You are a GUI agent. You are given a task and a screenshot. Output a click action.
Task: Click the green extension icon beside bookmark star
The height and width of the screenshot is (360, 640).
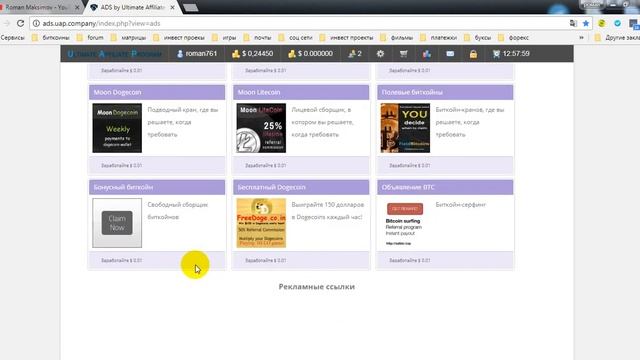[x=602, y=23]
